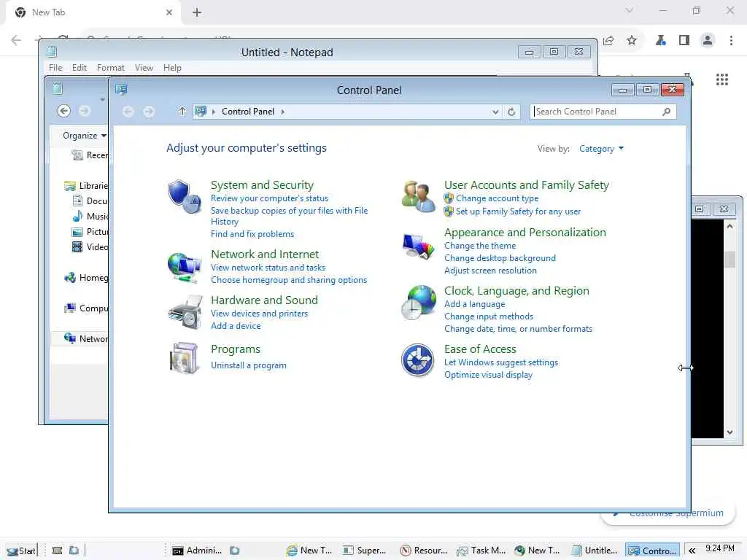Image resolution: width=747 pixels, height=560 pixels.
Task: Open Google apps grid icon
Action: coord(722,79)
